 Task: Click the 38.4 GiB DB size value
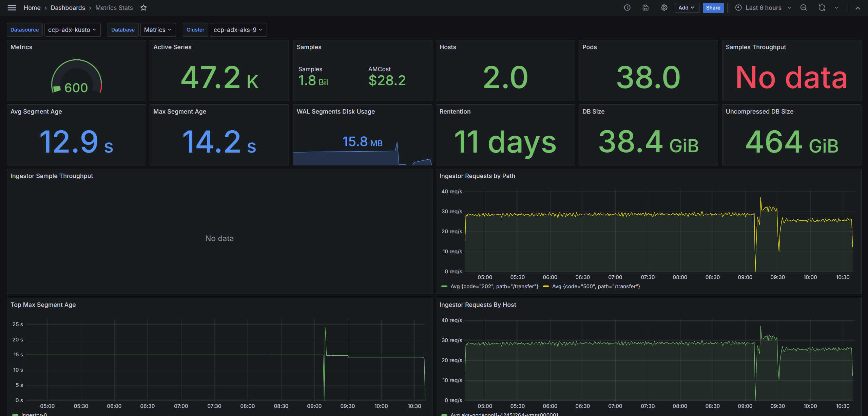[x=648, y=142]
